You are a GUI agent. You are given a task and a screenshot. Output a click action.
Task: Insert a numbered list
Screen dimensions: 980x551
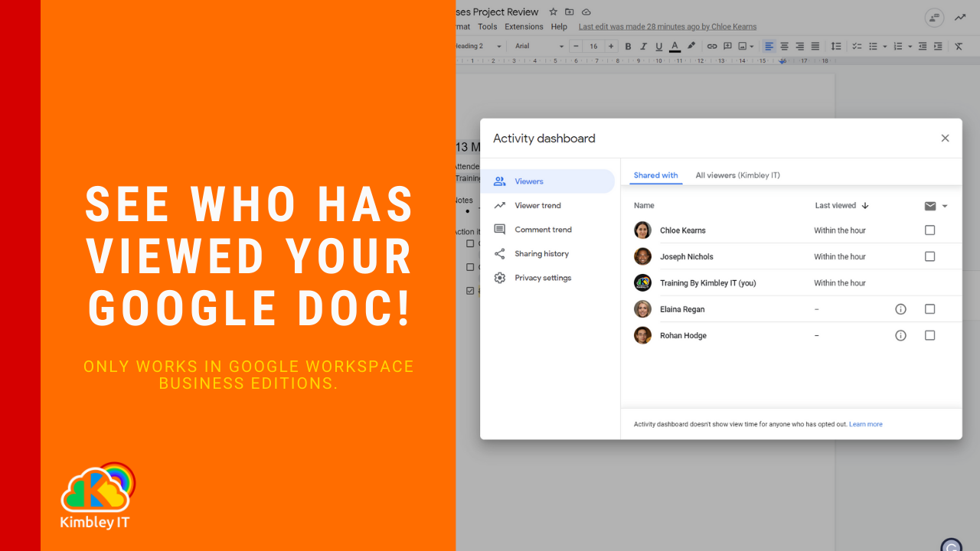(x=898, y=47)
